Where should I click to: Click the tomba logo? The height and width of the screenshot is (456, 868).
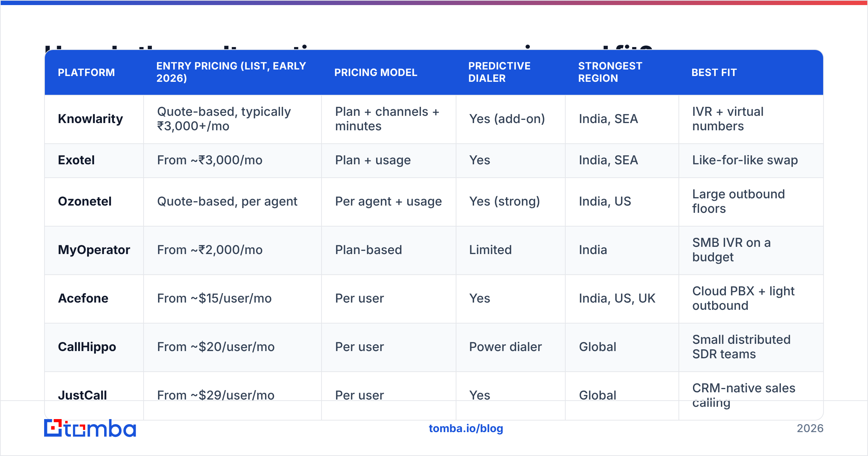(x=90, y=428)
